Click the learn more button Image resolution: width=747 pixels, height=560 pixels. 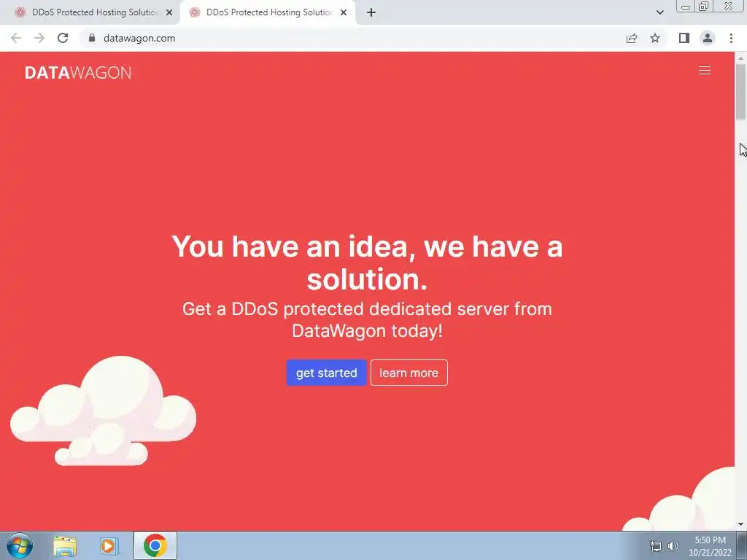(409, 373)
